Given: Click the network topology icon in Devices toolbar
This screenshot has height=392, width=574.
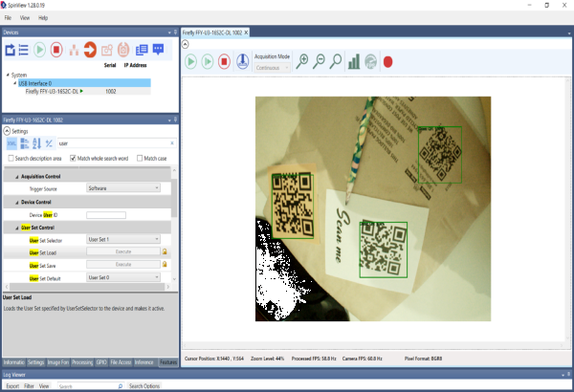Looking at the screenshot, I should click(74, 50).
